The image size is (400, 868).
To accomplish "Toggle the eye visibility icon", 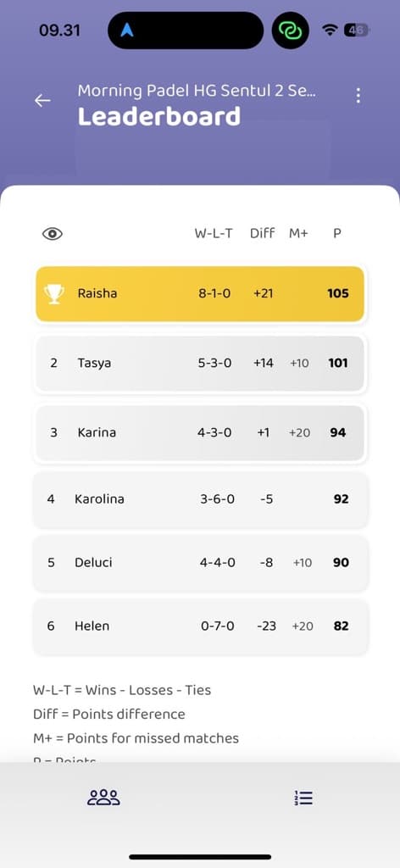I will pos(53,234).
